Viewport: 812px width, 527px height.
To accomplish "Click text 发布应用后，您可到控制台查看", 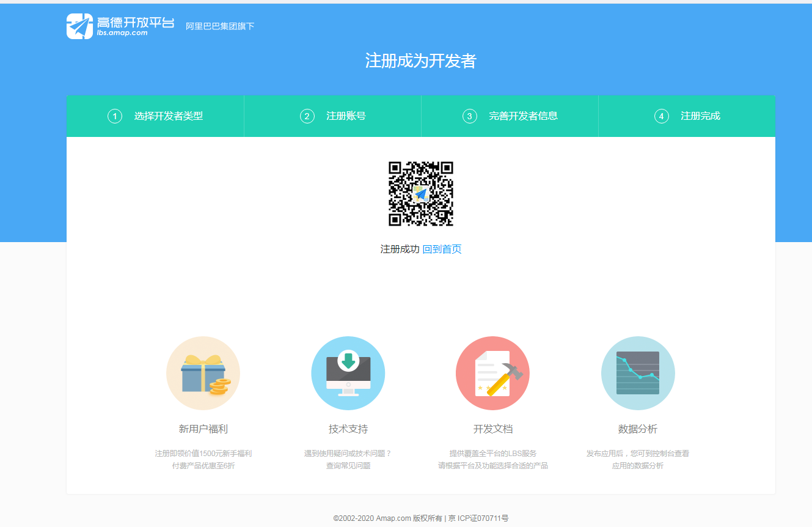I will pyautogui.click(x=638, y=454).
